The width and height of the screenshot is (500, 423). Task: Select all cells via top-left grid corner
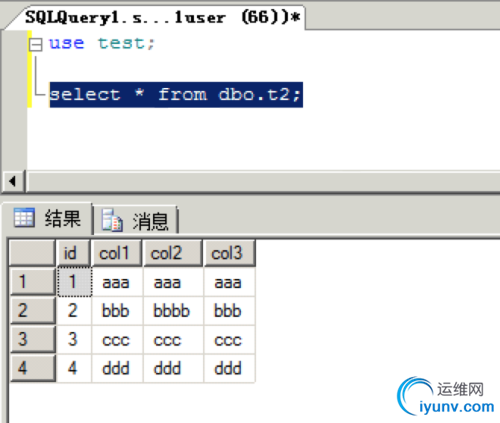(x=32, y=253)
